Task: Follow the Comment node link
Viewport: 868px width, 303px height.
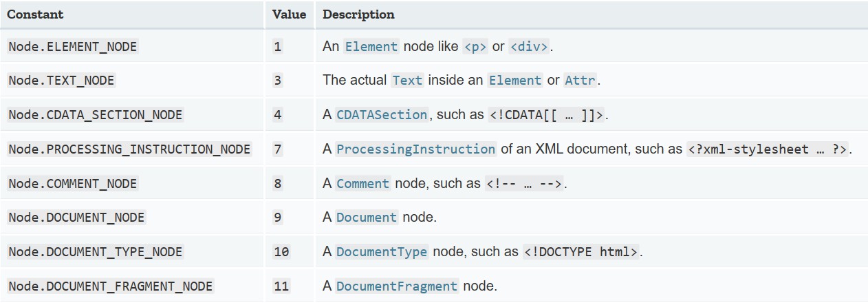Action: [x=363, y=184]
